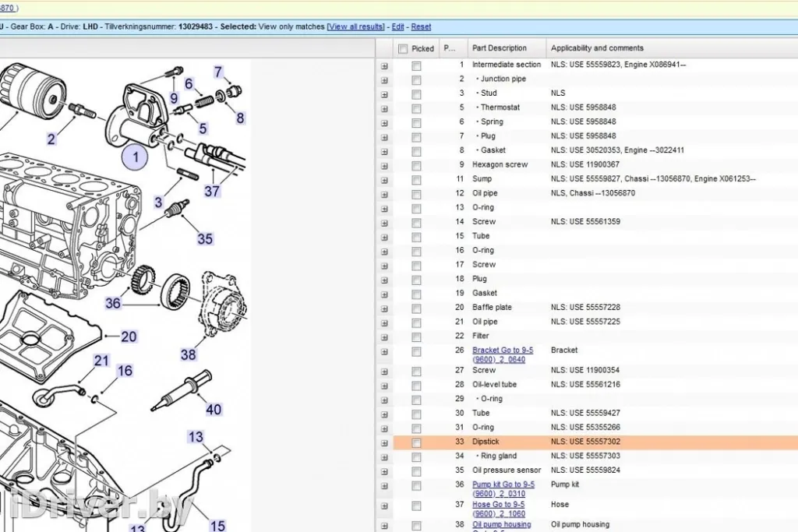The height and width of the screenshot is (532, 798).
Task: Expand the Oil pressure sensor row
Action: pyautogui.click(x=384, y=471)
